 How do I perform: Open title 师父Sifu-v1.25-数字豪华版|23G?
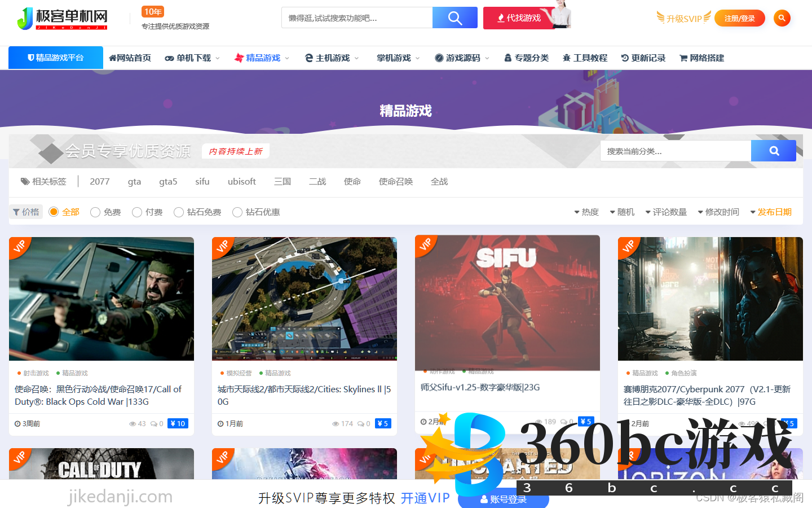coord(480,387)
